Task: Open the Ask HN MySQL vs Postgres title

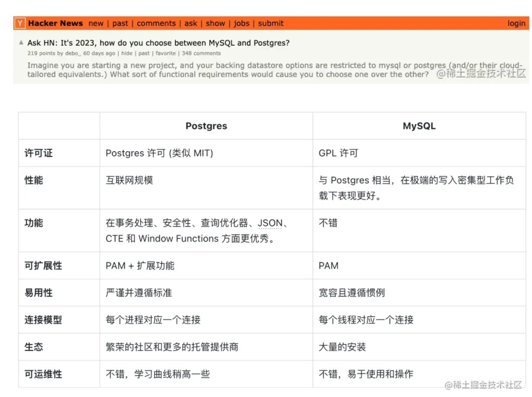Action: pos(158,43)
